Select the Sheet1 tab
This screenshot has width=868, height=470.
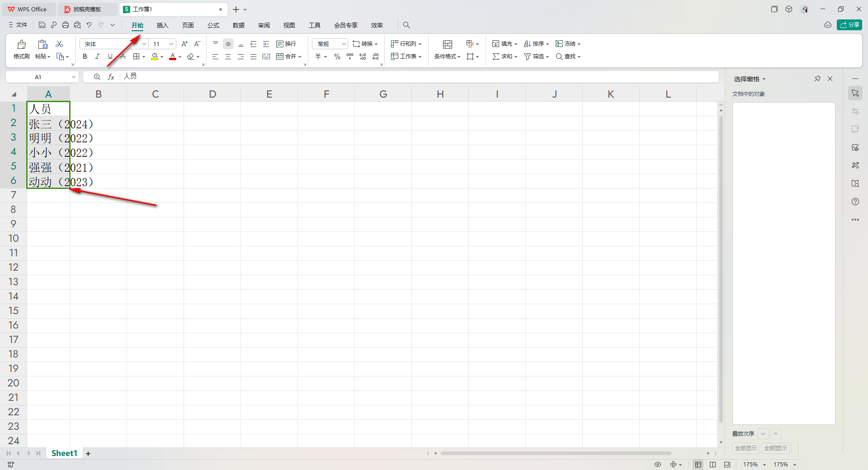[x=64, y=453]
